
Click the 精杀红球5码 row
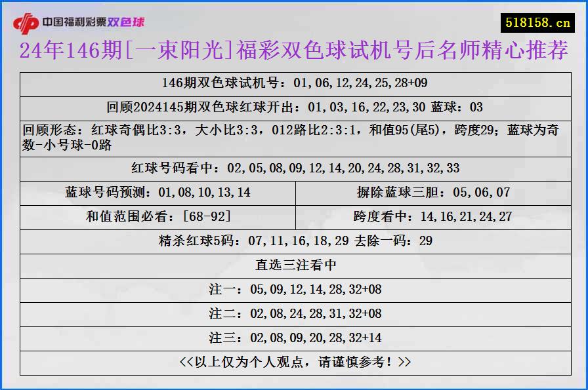click(294, 241)
